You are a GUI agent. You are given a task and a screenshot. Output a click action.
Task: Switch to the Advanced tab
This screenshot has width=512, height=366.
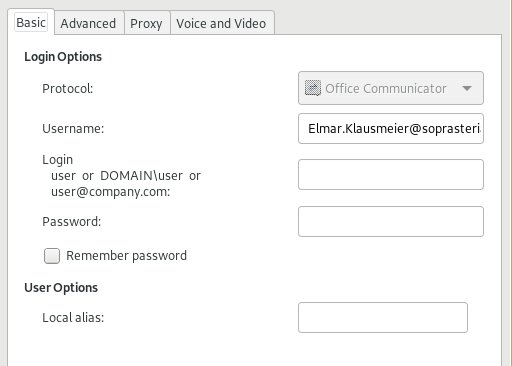pos(88,23)
